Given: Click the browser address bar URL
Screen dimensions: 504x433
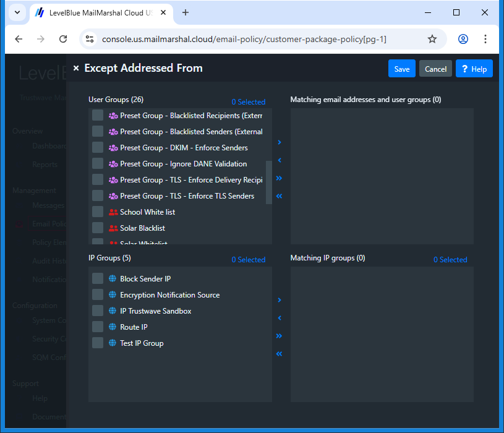Looking at the screenshot, I should 244,39.
